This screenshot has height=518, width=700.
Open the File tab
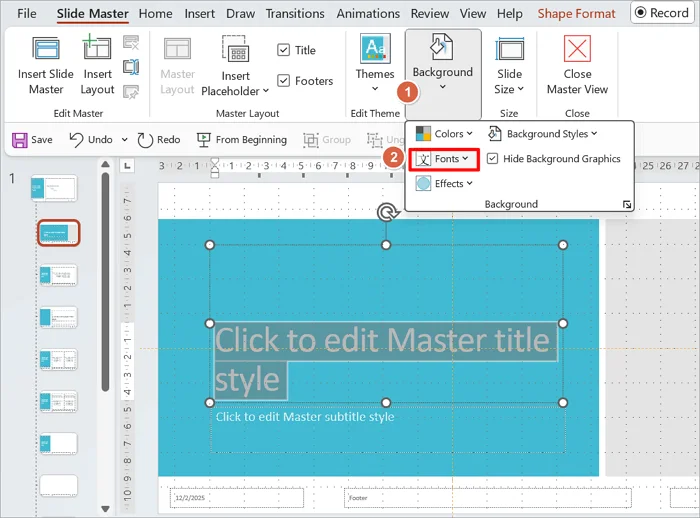tap(27, 13)
